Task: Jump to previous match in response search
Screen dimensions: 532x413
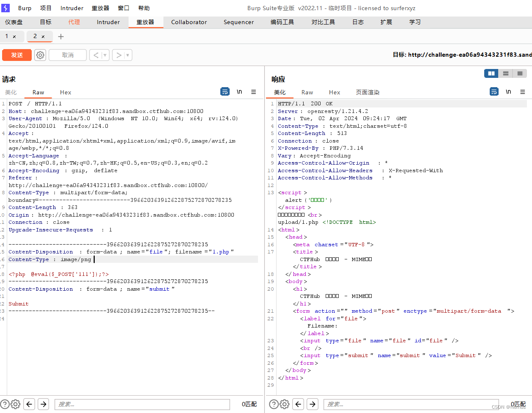Action: [298, 404]
